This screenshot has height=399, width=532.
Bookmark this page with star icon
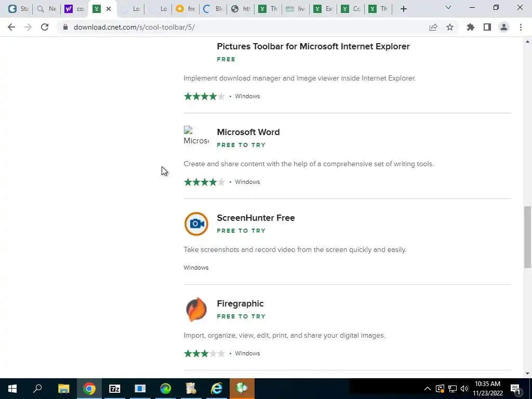click(450, 27)
